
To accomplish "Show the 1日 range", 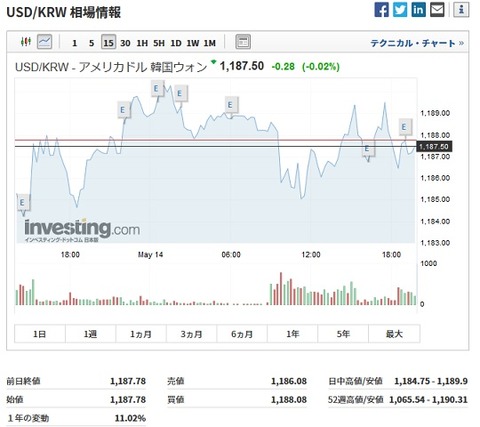I will click(40, 334).
